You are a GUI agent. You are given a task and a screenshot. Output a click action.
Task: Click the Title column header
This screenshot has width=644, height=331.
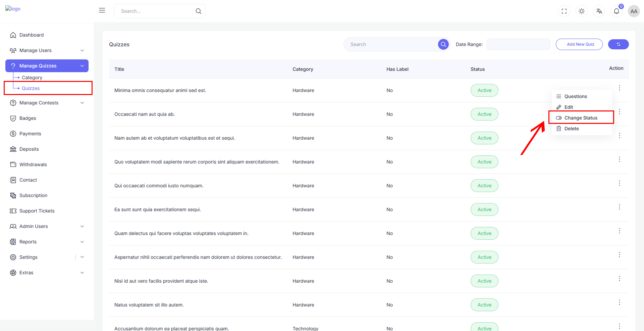tap(119, 69)
